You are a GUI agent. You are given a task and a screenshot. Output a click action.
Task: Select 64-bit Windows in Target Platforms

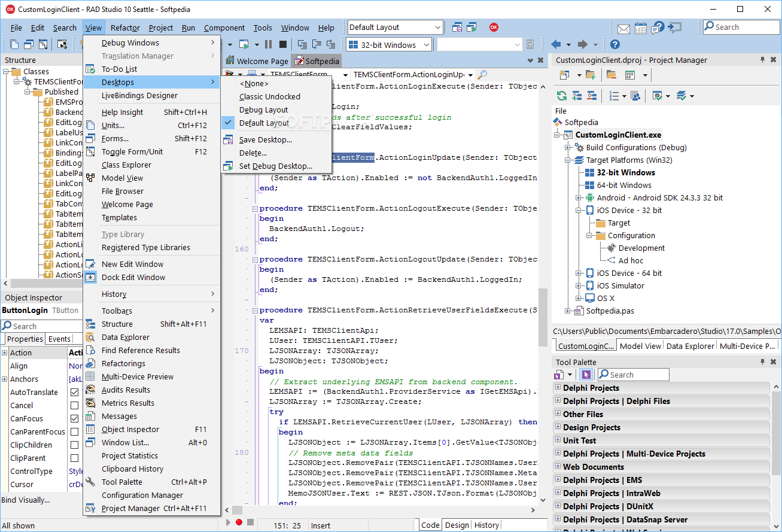point(624,186)
